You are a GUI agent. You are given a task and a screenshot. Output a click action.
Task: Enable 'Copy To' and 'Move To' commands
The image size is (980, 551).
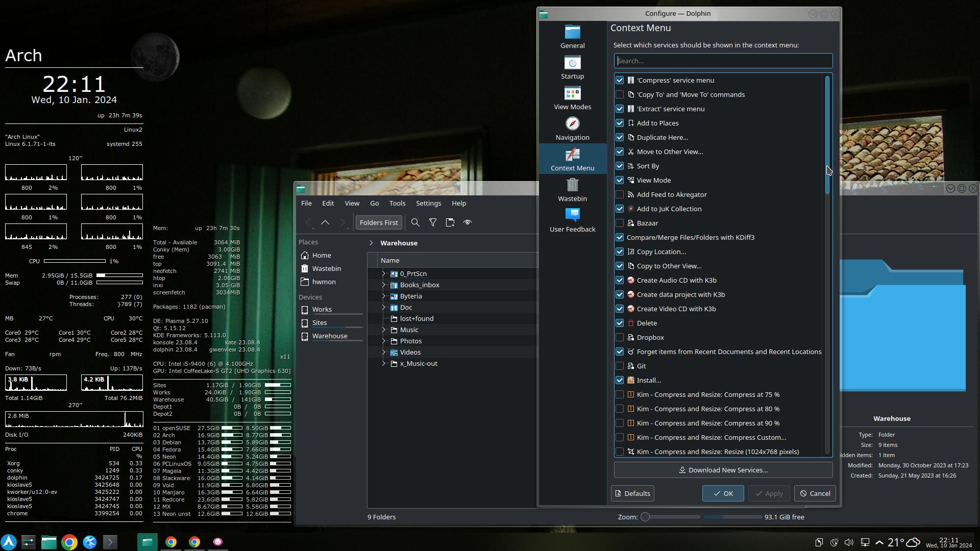620,94
